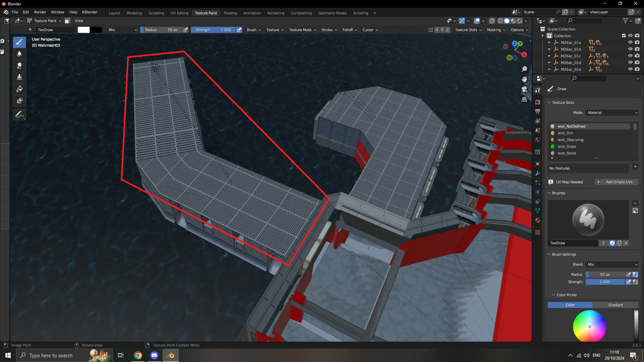Select the Smear tool
The width and height of the screenshot is (644, 362).
coord(19,66)
